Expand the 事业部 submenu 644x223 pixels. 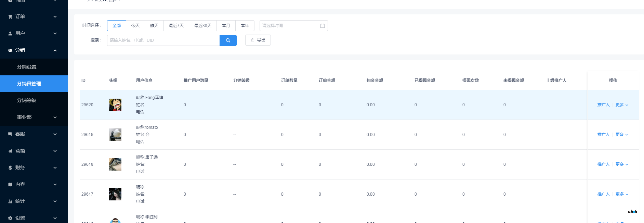(x=55, y=117)
